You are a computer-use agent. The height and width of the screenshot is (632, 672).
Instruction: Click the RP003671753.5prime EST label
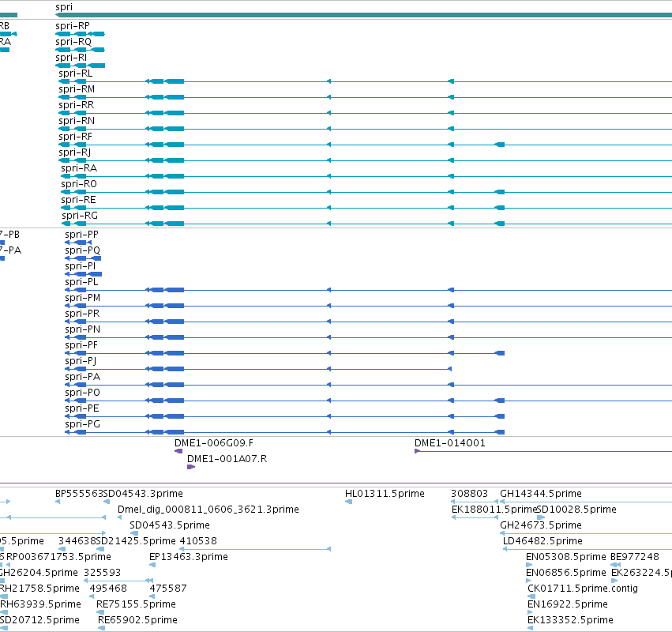(58, 557)
